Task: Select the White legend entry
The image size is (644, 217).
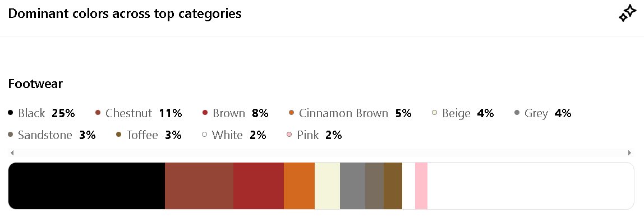Action: pyautogui.click(x=234, y=135)
